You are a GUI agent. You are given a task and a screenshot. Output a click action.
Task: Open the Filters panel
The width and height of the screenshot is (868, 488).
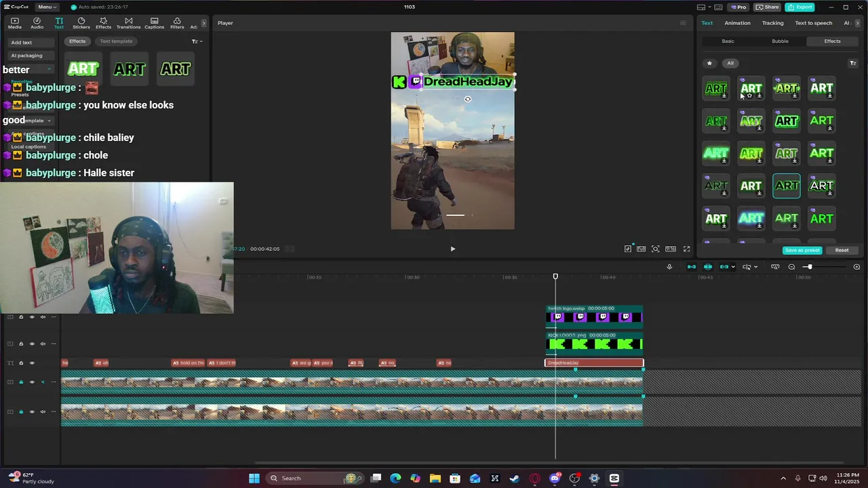coord(177,23)
